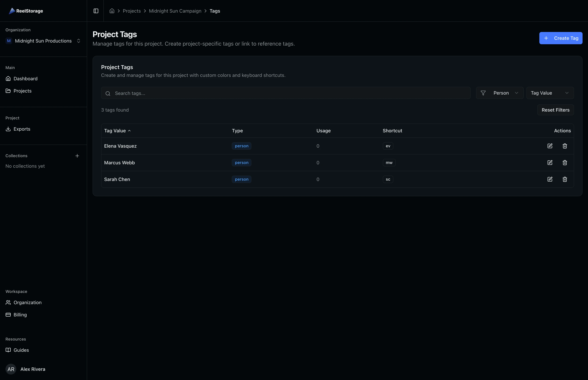588x380 pixels.
Task: Edit the Elena Vasquez tag
Action: (550, 146)
